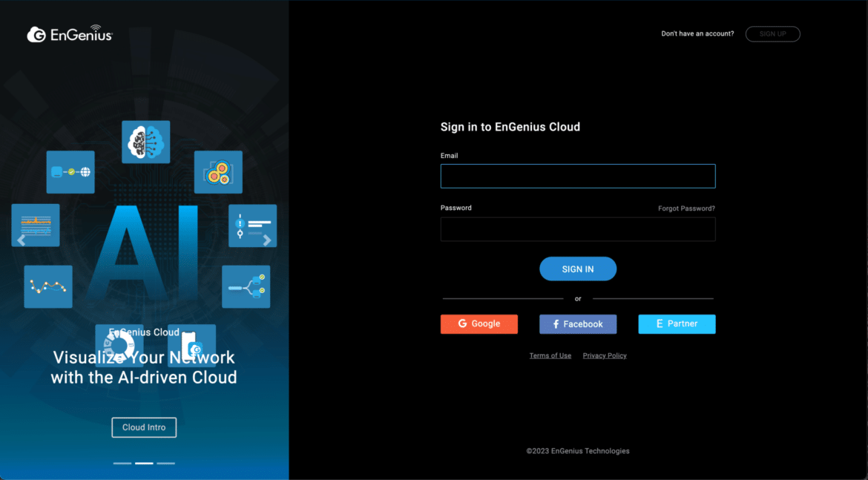Screen dimensions: 868x480
Task: Click the donut chart icon tile
Action: [x=119, y=346]
